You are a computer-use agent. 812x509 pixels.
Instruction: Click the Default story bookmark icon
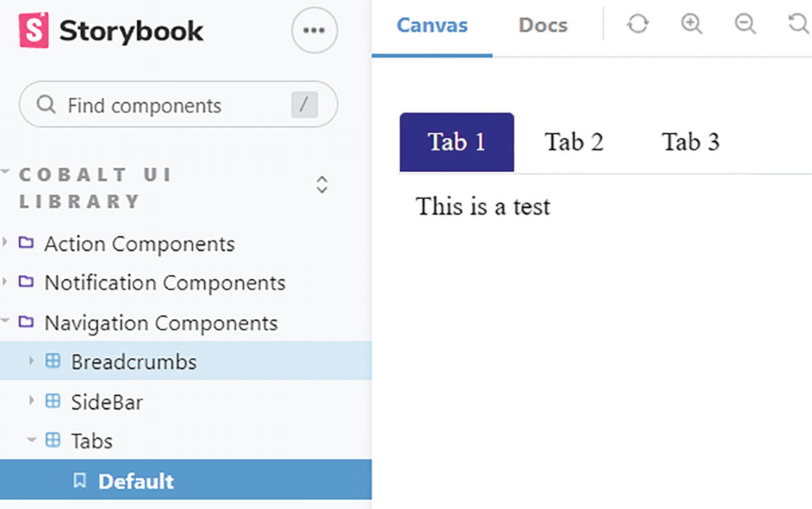(x=80, y=481)
